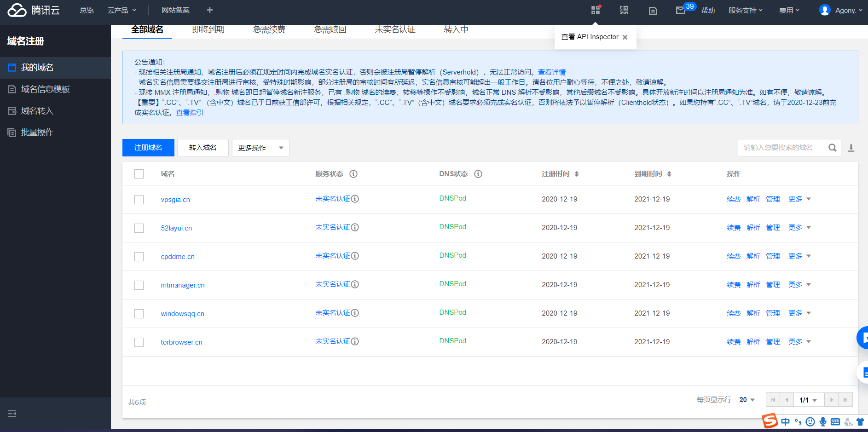The width and height of the screenshot is (868, 432).
Task: Show info for 服务状态 column header
Action: click(x=353, y=174)
